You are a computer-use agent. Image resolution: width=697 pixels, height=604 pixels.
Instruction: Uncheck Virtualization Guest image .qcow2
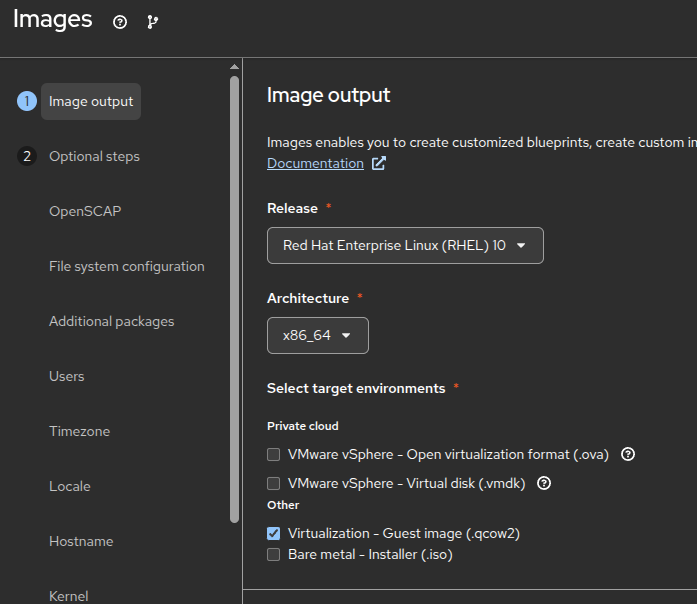[x=274, y=533]
